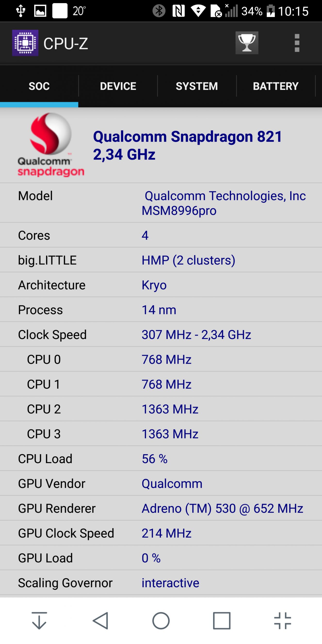Screen dimensions: 322x644
Task: Open the trophy validation icon
Action: (x=247, y=43)
